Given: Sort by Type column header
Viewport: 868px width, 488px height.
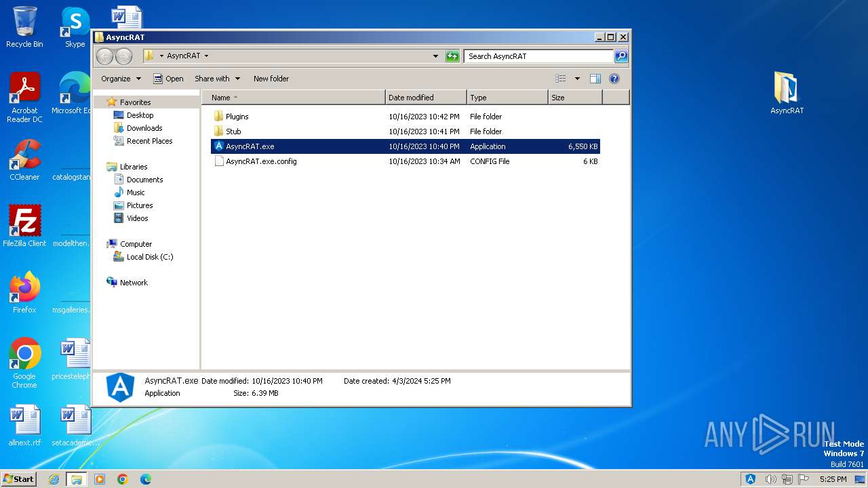Looking at the screenshot, I should pos(507,98).
